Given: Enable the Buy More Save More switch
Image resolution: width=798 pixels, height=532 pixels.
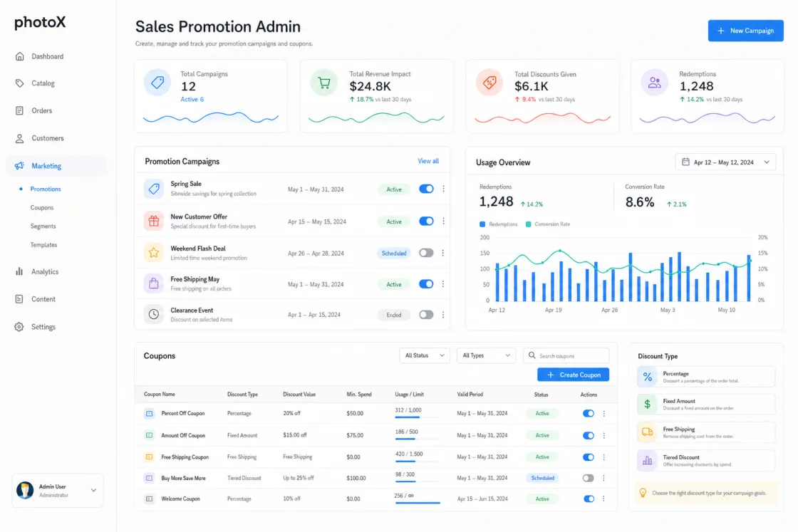Looking at the screenshot, I should (589, 478).
